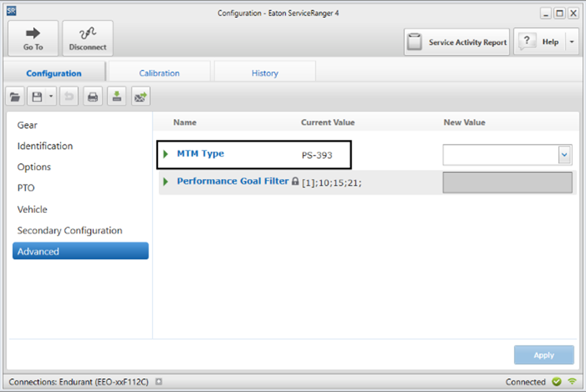
Task: Expand the MTM Type row
Action: click(166, 154)
